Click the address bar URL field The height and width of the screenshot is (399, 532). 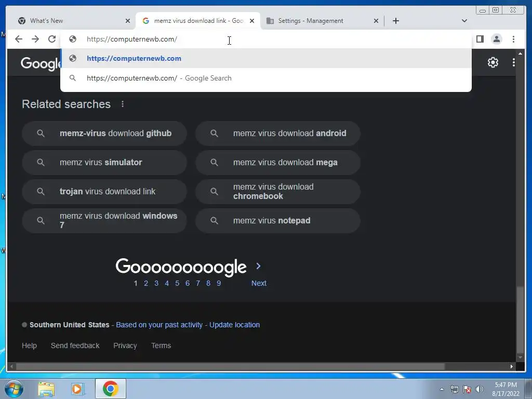tap(265, 39)
